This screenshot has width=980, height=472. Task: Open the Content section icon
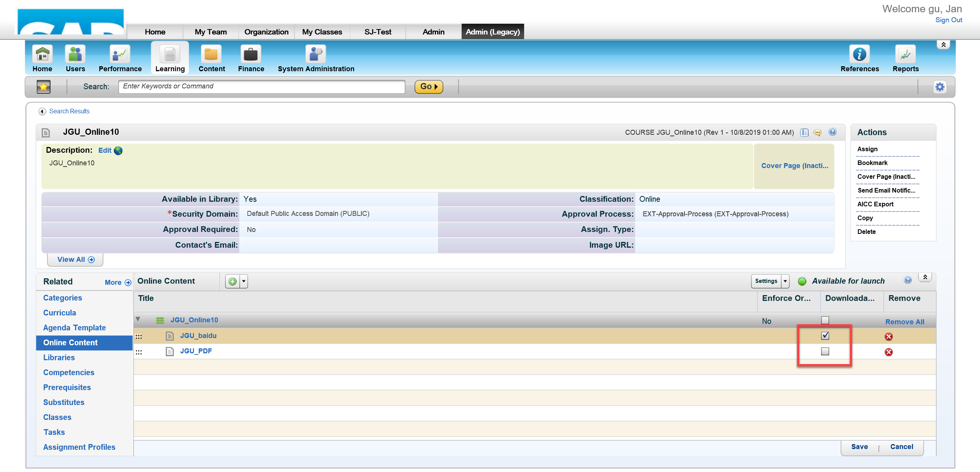[211, 54]
